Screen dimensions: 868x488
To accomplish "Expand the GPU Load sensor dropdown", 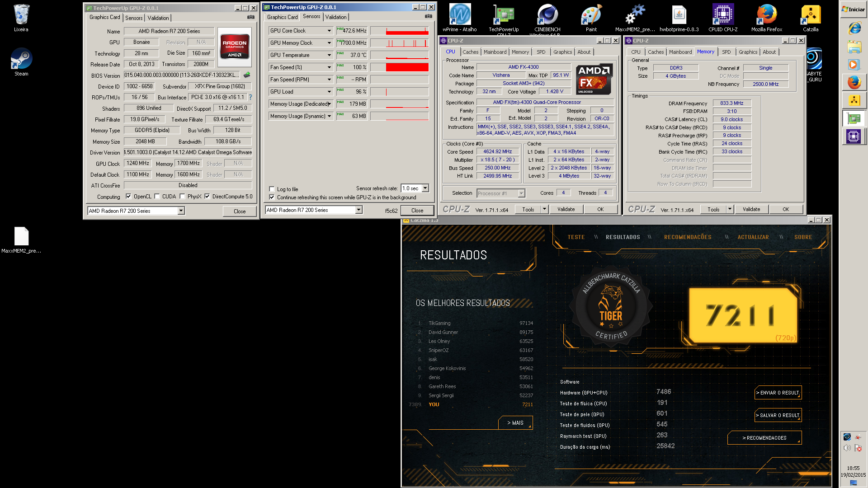I will (329, 92).
